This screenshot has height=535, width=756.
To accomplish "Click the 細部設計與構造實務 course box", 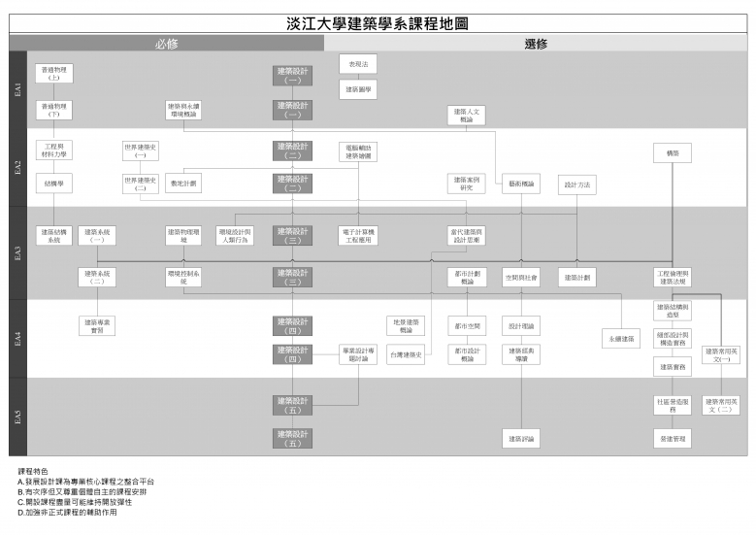I will [673, 339].
